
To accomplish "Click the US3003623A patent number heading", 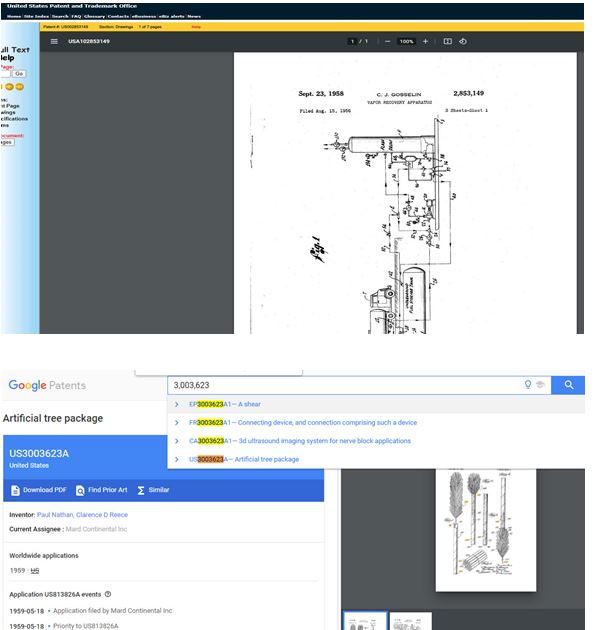I will coord(39,454).
